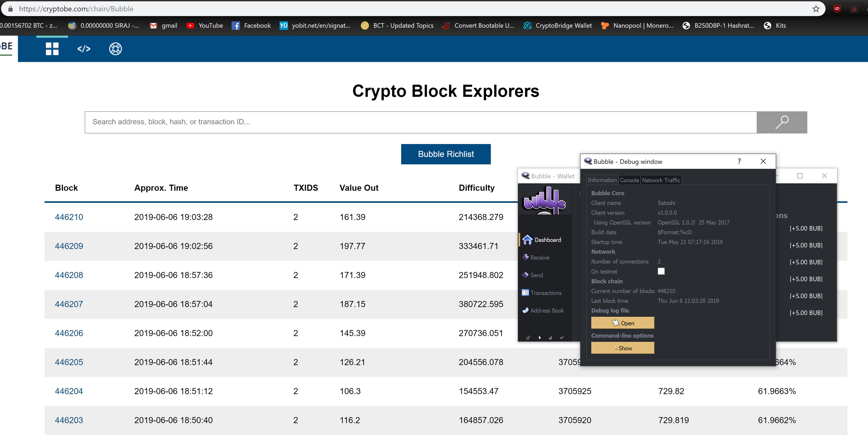Image resolution: width=868 pixels, height=435 pixels.
Task: Click timestamp 2019-06-06 19:02:56
Action: tap(173, 246)
